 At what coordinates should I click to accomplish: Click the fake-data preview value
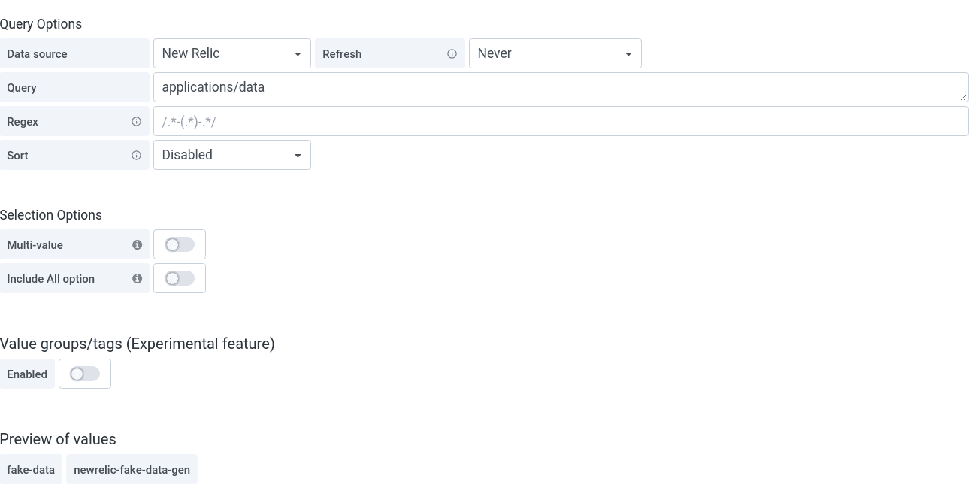(31, 470)
